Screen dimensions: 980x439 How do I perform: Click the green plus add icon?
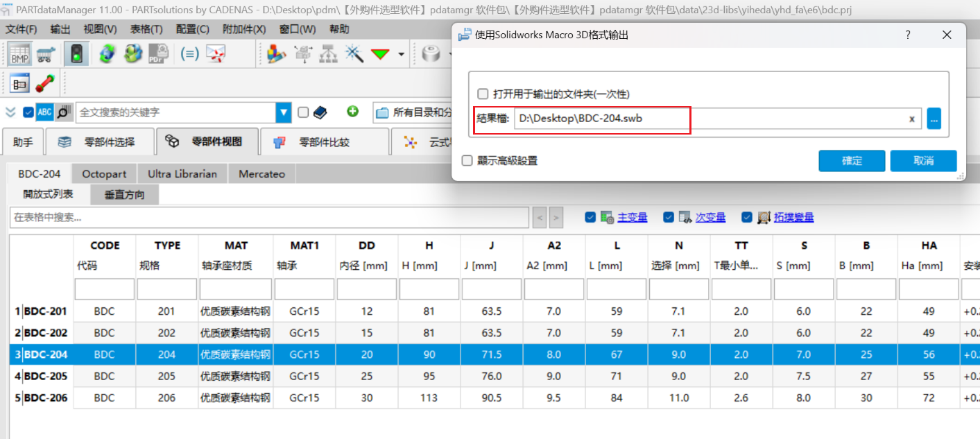(x=353, y=112)
